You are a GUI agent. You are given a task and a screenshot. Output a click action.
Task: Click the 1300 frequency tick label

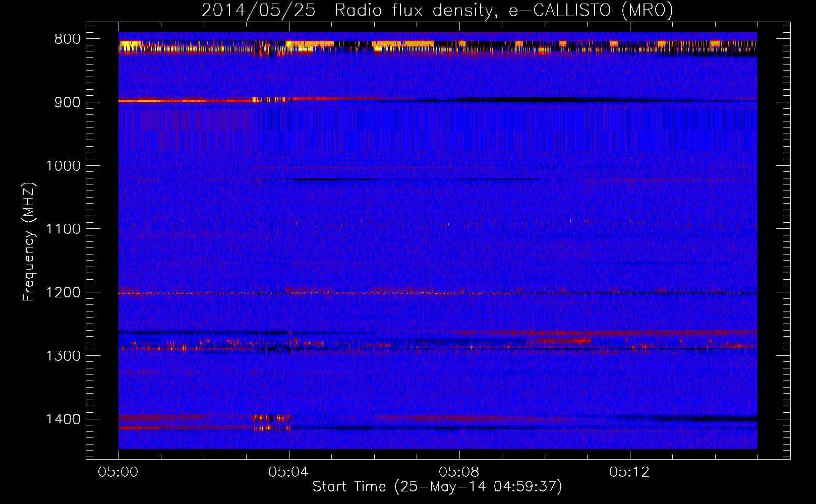coord(63,356)
